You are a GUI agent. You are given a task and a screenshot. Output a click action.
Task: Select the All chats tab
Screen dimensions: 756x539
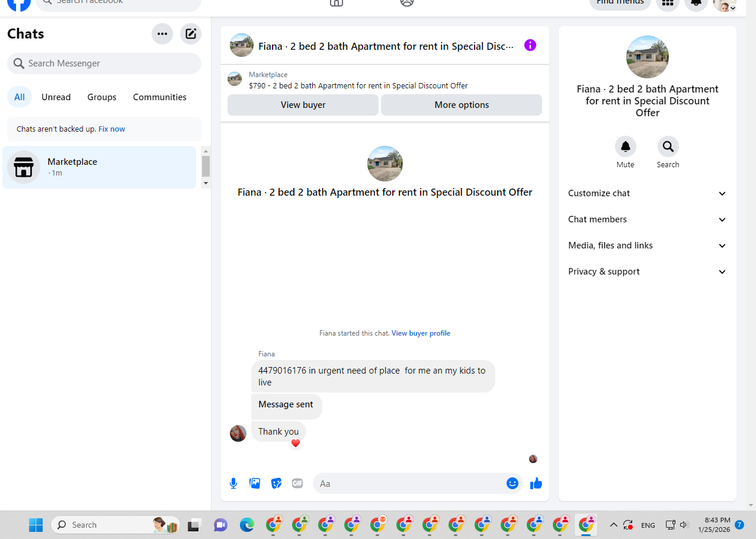20,97
